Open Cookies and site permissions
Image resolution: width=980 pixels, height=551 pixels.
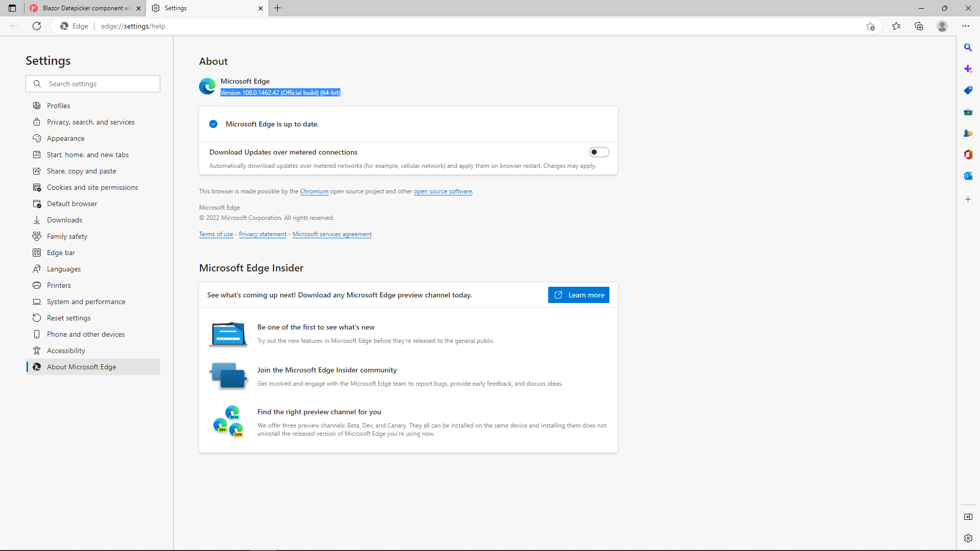click(x=93, y=187)
